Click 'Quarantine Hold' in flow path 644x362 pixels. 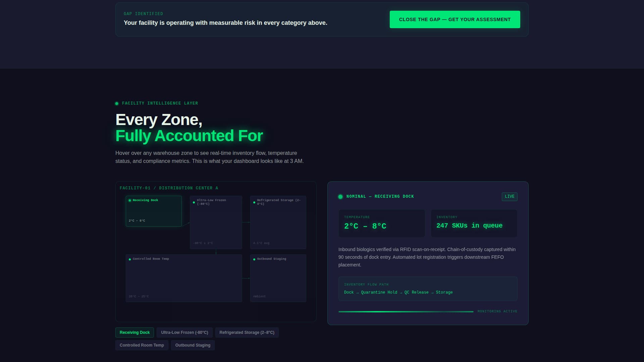(379, 292)
